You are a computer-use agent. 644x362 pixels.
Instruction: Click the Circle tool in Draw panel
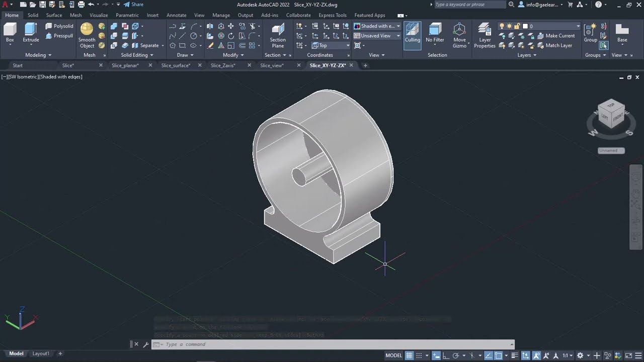[193, 36]
